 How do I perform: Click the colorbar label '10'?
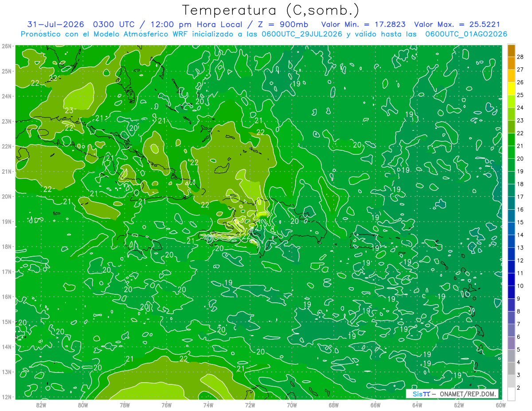520,286
